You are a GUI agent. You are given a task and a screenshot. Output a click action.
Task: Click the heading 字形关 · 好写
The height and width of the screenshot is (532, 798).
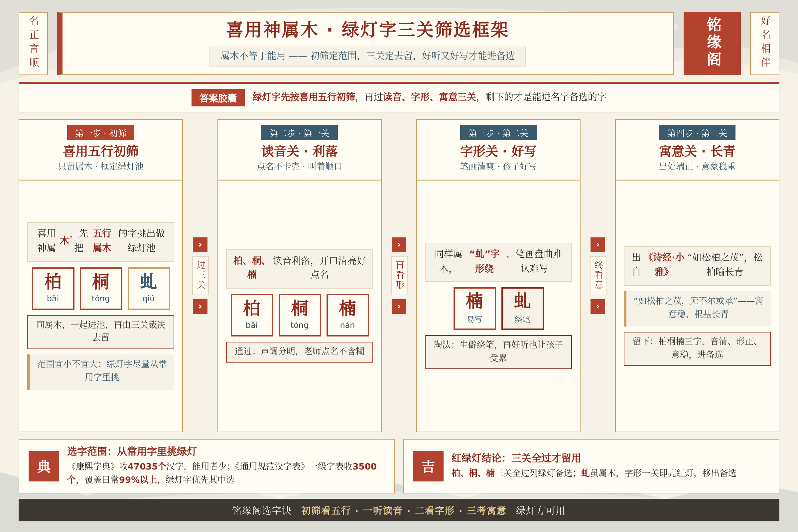498,151
